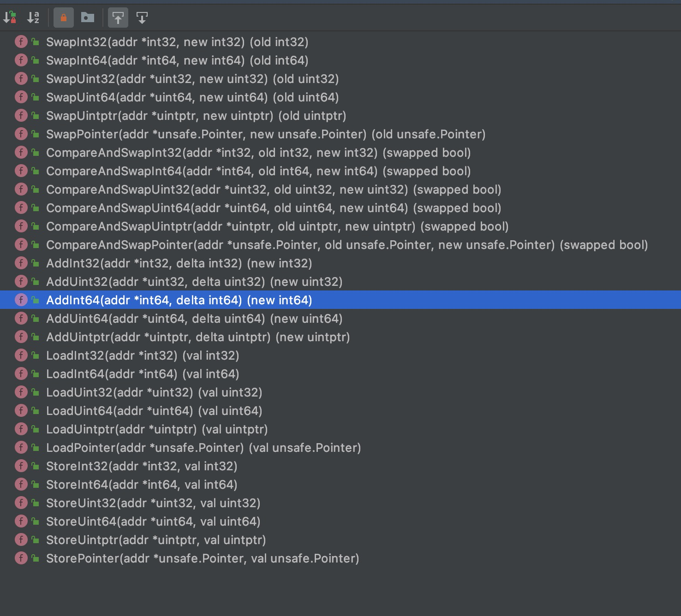Screen dimensions: 681x616
Task: Click function icon of SwapInt32 row
Action: (21, 42)
